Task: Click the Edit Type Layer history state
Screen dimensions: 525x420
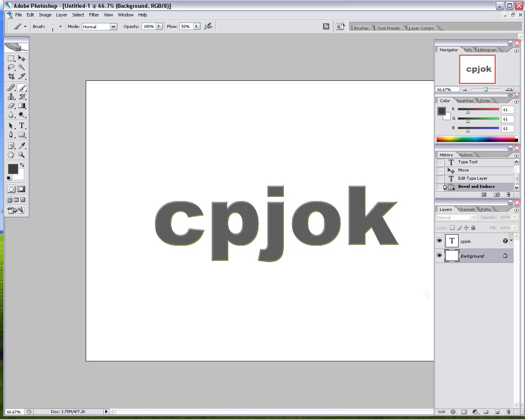Action: (472, 178)
